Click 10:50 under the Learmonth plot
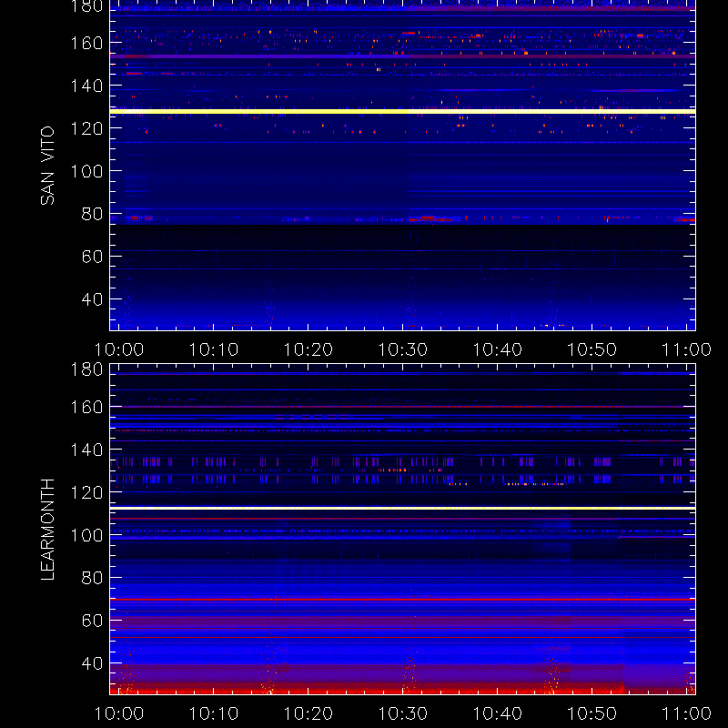Screen dimensions: 728x728 592,713
